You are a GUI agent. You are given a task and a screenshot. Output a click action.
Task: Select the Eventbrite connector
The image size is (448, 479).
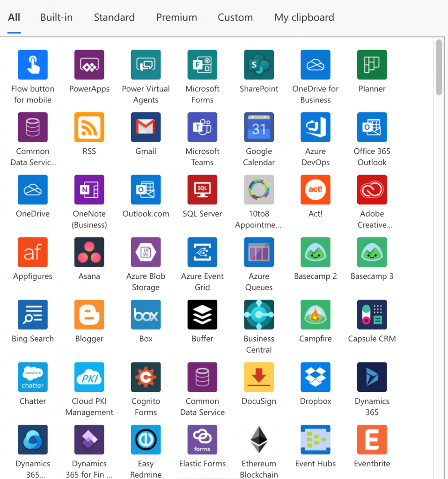(372, 439)
